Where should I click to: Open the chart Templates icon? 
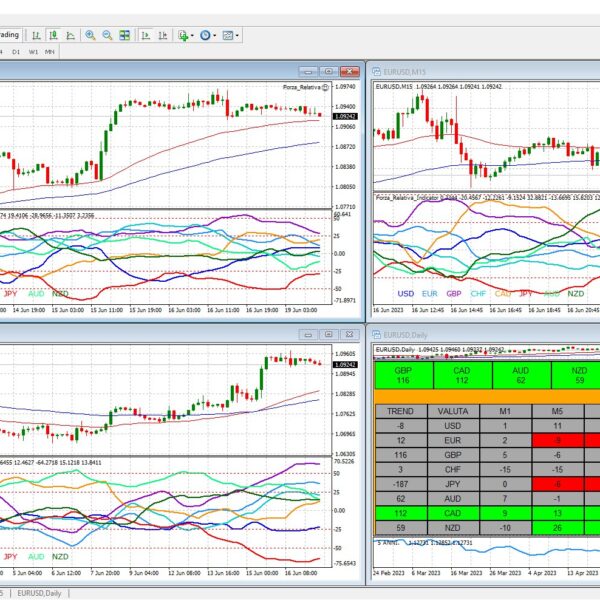(228, 36)
